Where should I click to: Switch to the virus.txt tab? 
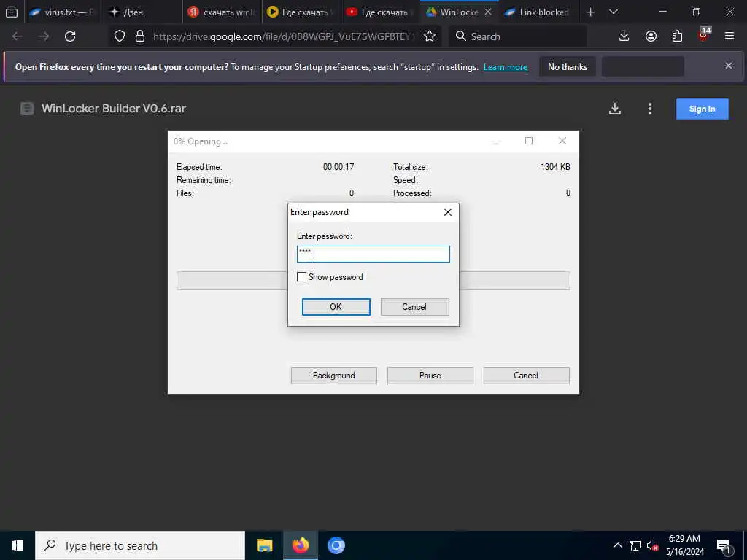click(x=63, y=12)
